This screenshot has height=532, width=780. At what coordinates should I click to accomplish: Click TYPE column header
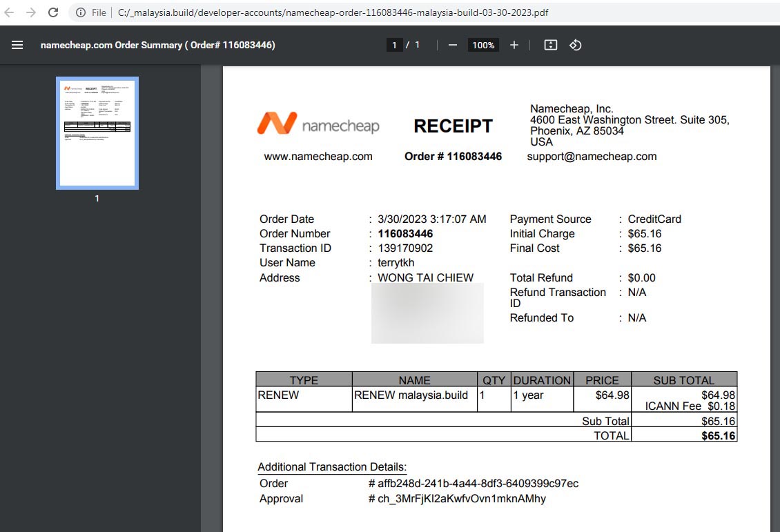pos(304,380)
